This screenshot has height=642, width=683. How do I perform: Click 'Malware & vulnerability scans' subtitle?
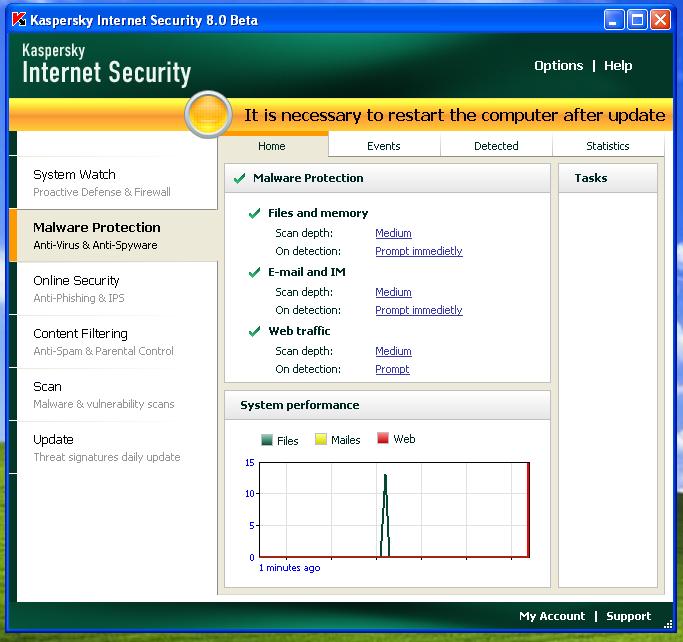point(104,404)
